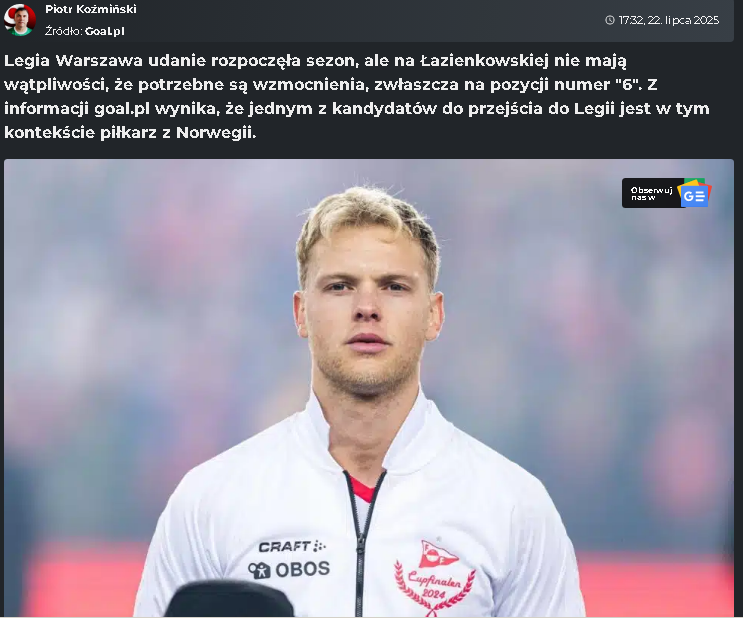
Task: Click the word 'goal.pl' in the lead paragraph
Action: pos(122,109)
